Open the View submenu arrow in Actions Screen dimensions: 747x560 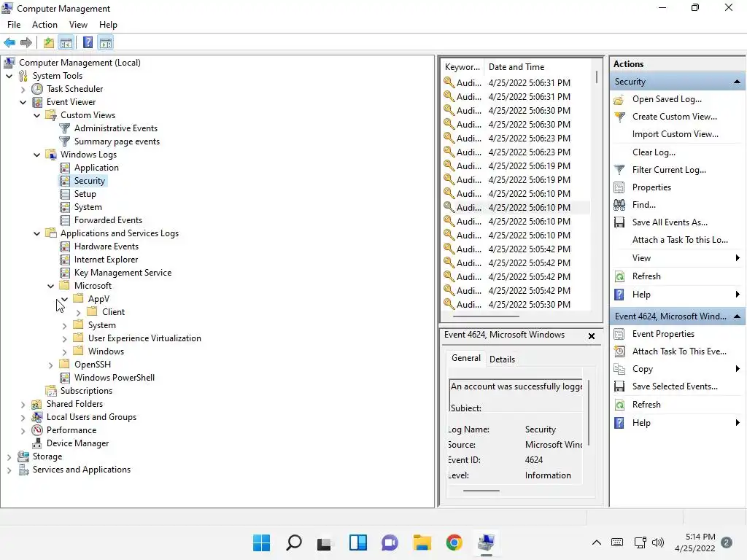[738, 257]
